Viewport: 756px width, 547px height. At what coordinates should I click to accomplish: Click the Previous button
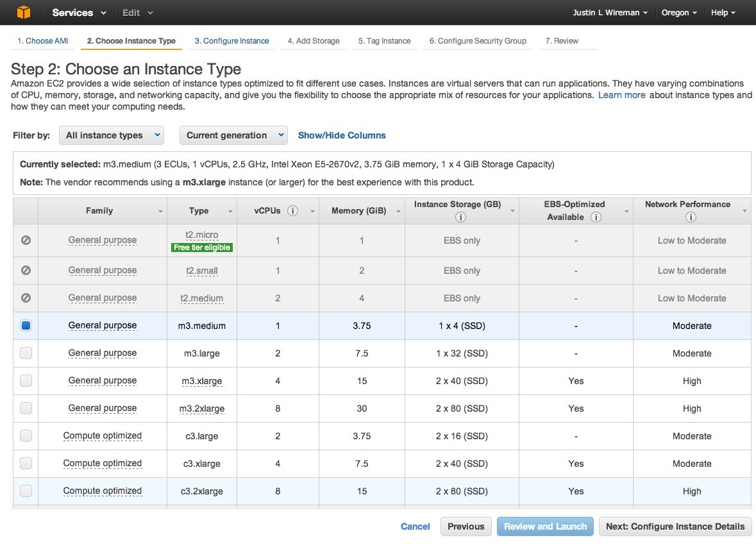point(466,526)
